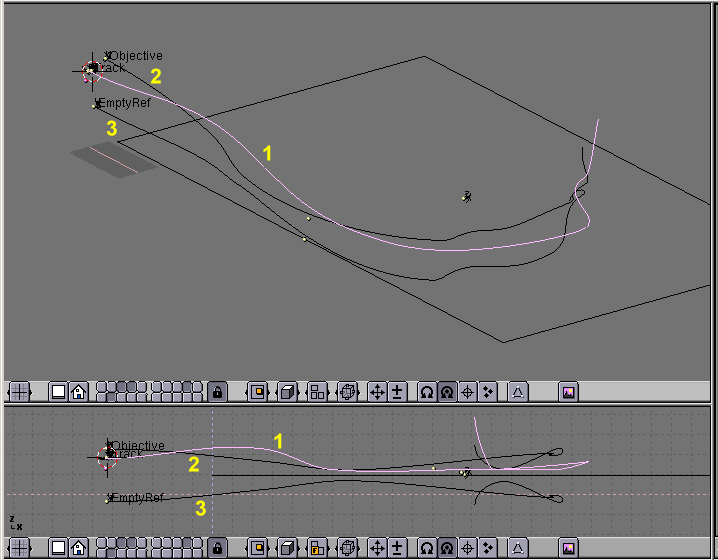Click the render preview icon in top header
This screenshot has height=560, width=718.
(x=568, y=392)
